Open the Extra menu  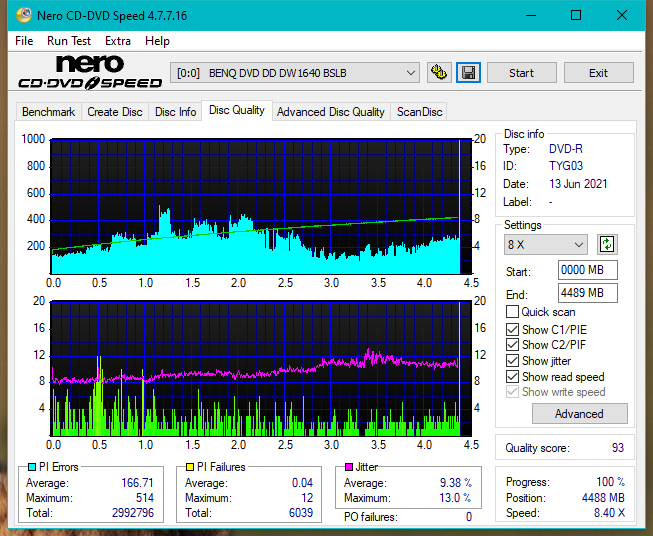(x=118, y=41)
